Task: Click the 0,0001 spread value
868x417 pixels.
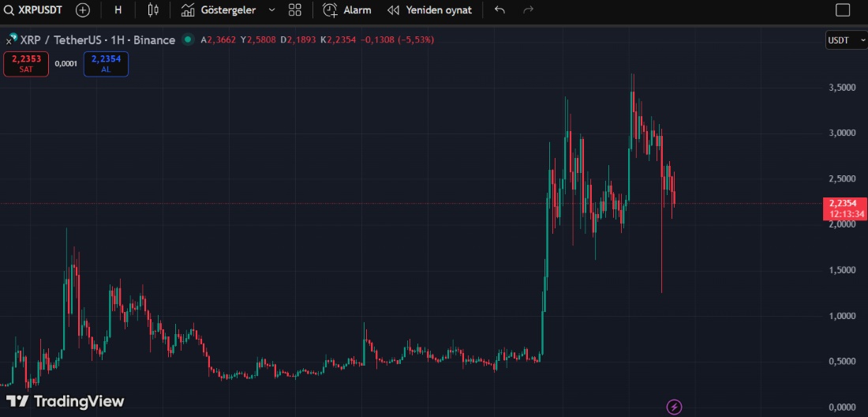Action: pyautogui.click(x=65, y=64)
